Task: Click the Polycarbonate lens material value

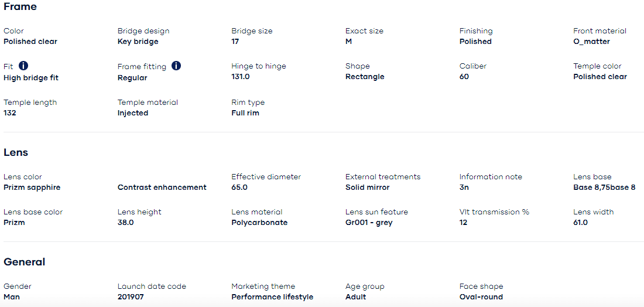Action: (x=259, y=223)
